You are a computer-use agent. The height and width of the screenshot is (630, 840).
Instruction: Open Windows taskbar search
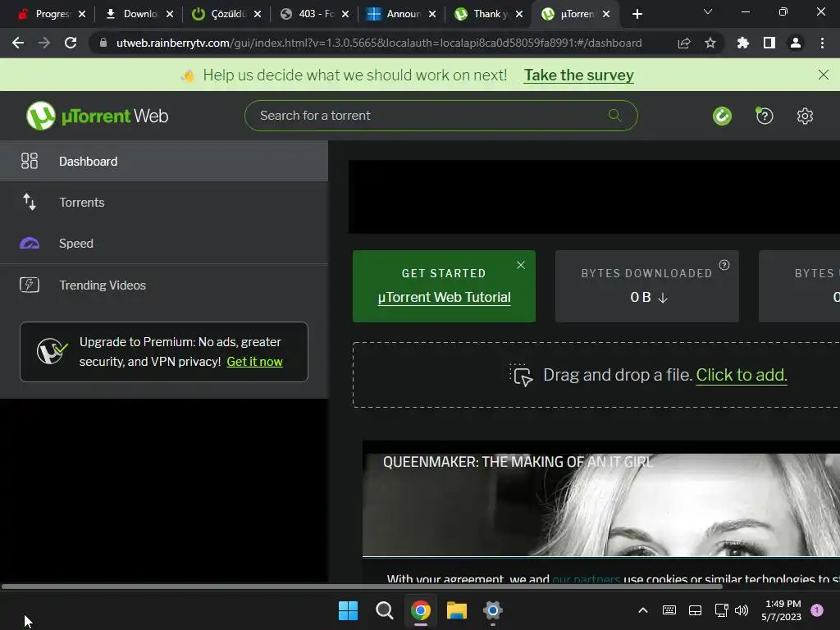(x=384, y=610)
